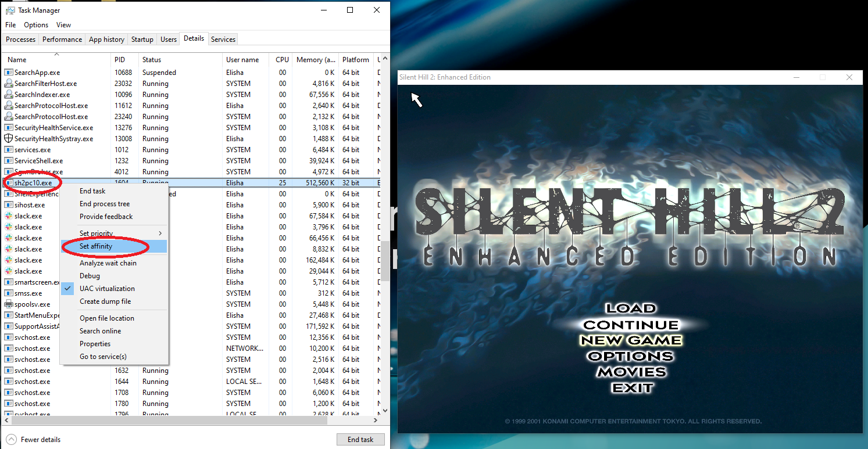
Task: Click the vertical scrollbar down arrow
Action: 385,410
